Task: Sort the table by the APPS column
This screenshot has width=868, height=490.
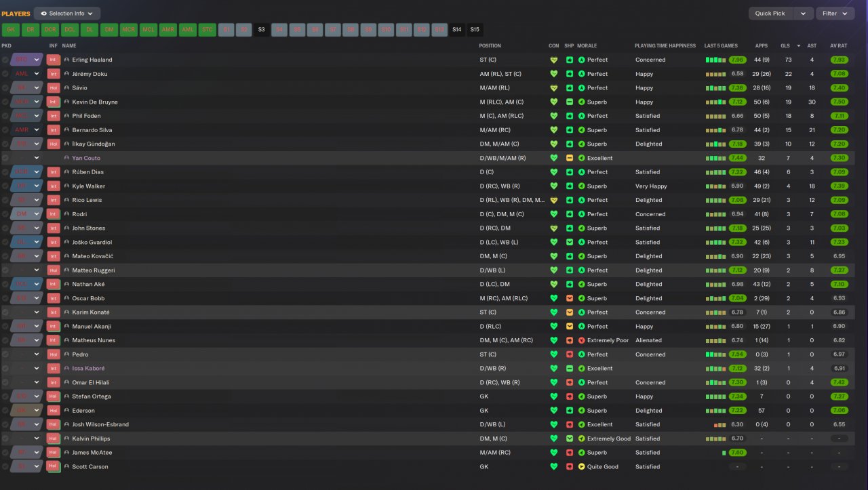Action: click(762, 46)
